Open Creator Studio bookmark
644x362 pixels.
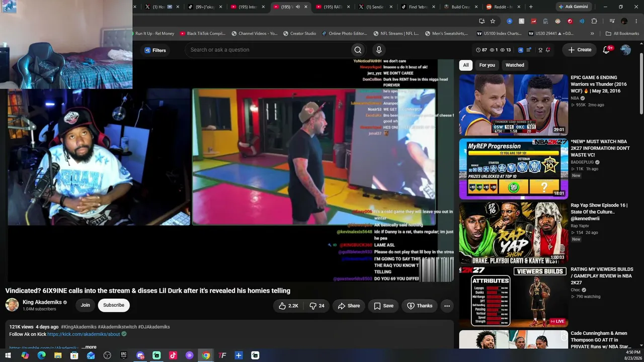pyautogui.click(x=299, y=34)
